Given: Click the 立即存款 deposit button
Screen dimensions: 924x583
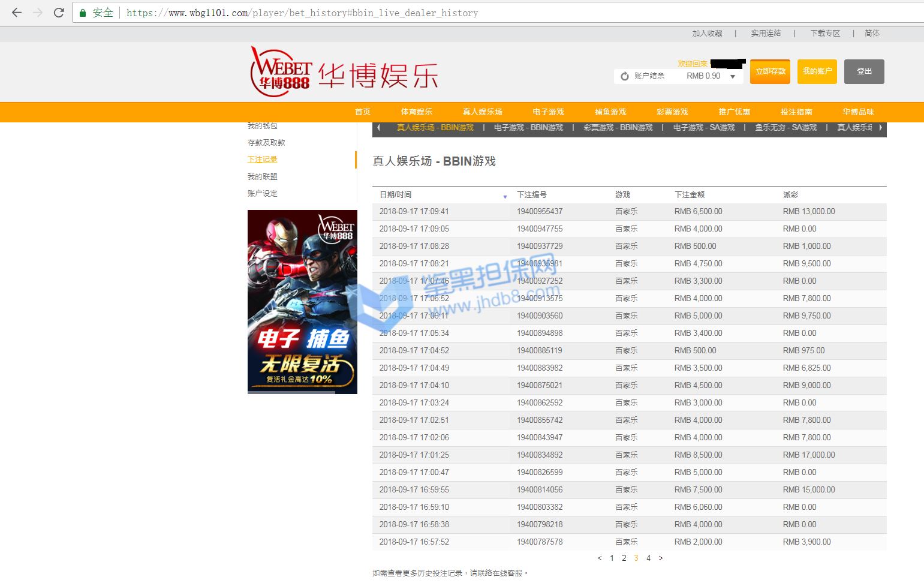Looking at the screenshot, I should pyautogui.click(x=770, y=71).
